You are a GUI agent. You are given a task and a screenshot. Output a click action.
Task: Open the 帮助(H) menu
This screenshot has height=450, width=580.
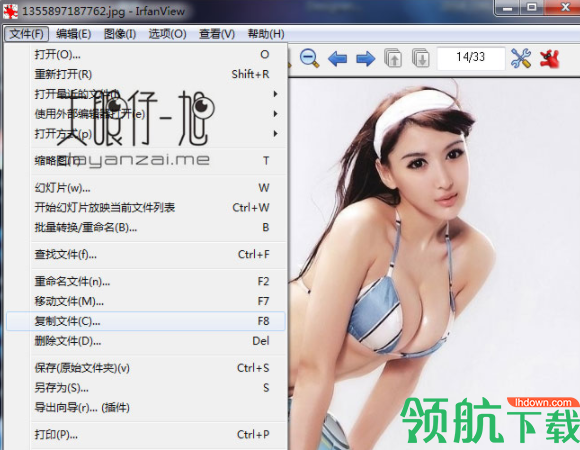coord(266,34)
